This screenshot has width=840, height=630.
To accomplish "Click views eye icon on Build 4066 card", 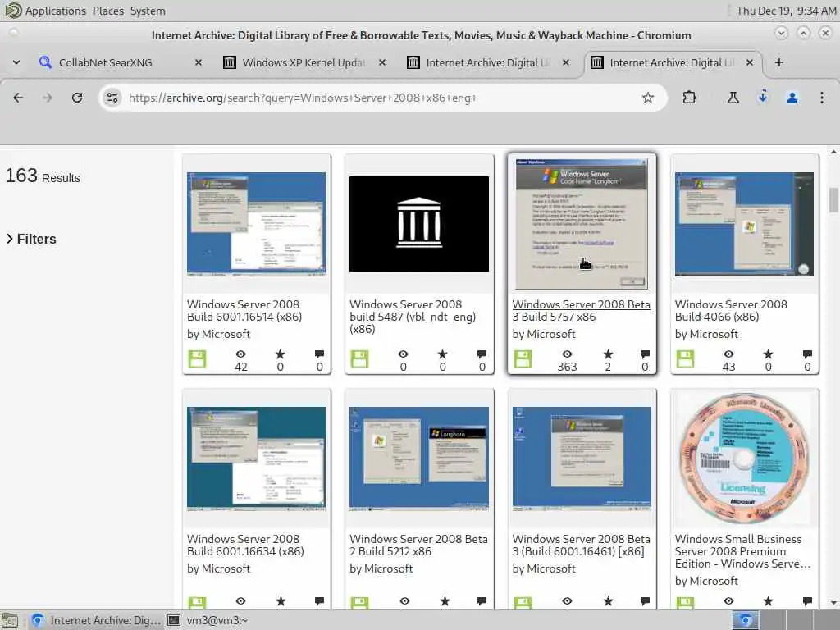I will coord(729,354).
